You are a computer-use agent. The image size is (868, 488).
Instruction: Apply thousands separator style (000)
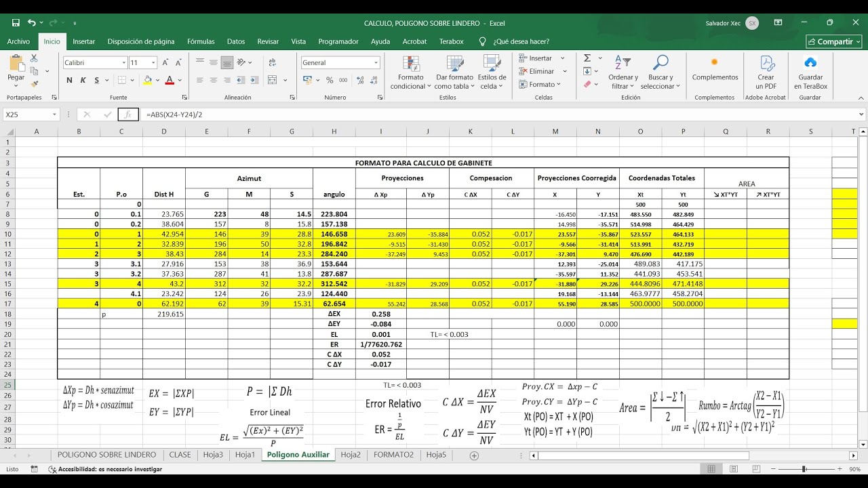tap(343, 80)
